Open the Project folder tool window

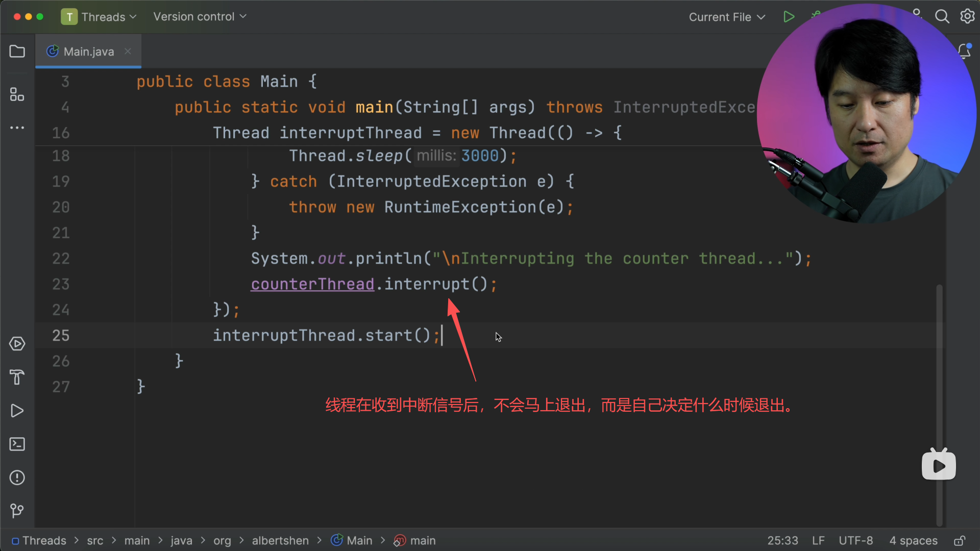tap(17, 52)
